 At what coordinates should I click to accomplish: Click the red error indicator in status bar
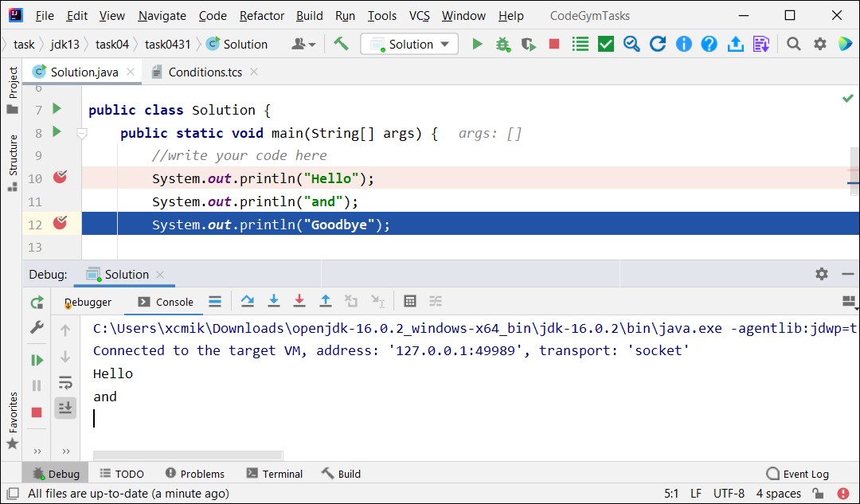point(843,493)
